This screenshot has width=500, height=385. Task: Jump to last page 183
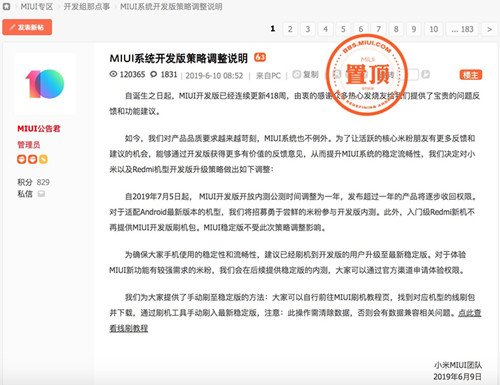point(462,29)
